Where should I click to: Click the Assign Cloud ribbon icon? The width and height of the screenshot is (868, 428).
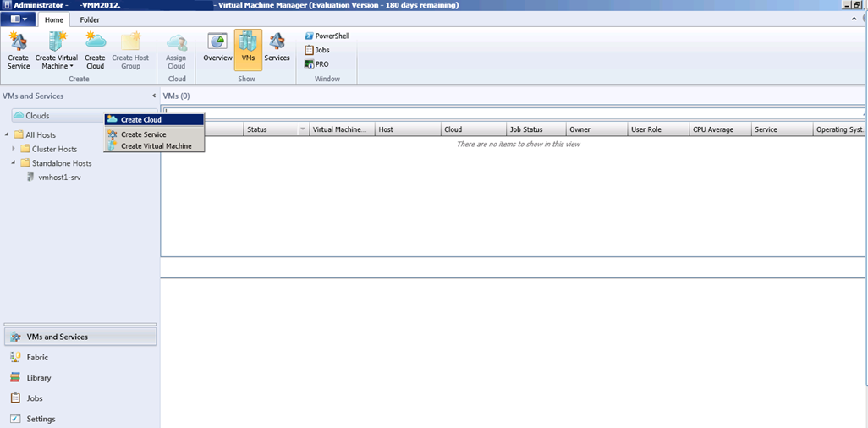(177, 51)
